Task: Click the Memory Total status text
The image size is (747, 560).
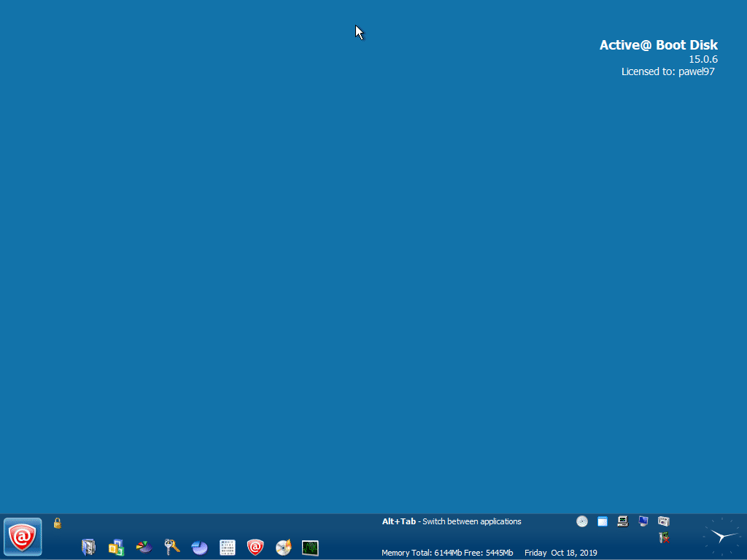Action: click(447, 553)
